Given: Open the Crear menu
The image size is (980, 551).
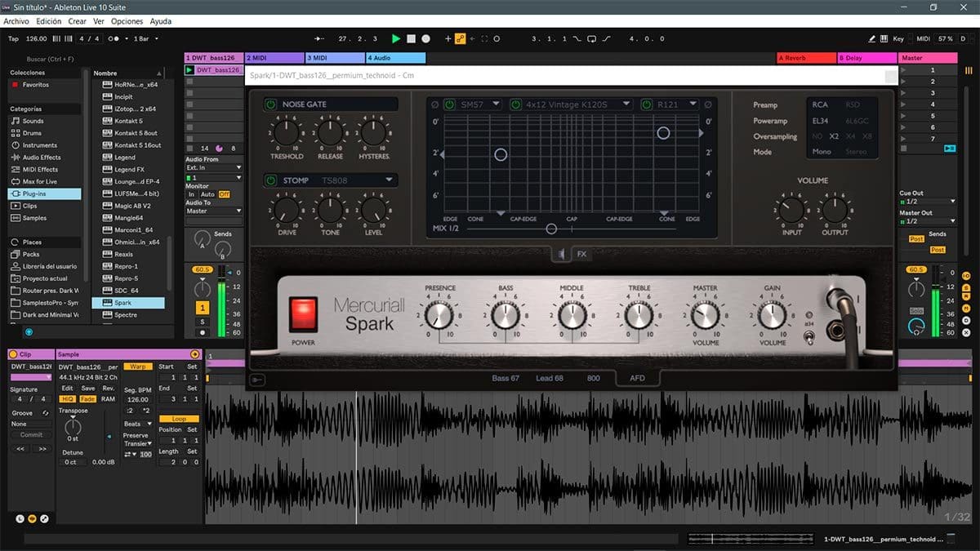Looking at the screenshot, I should tap(77, 21).
